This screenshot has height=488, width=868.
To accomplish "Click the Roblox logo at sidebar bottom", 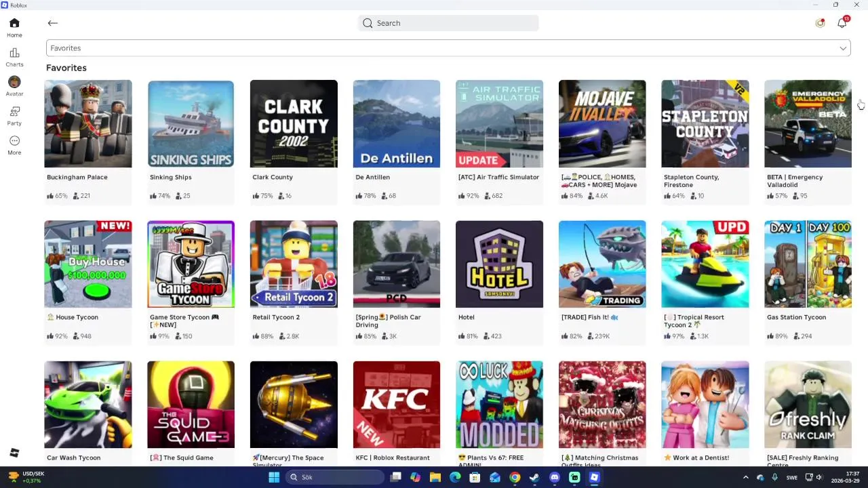I will tap(14, 453).
